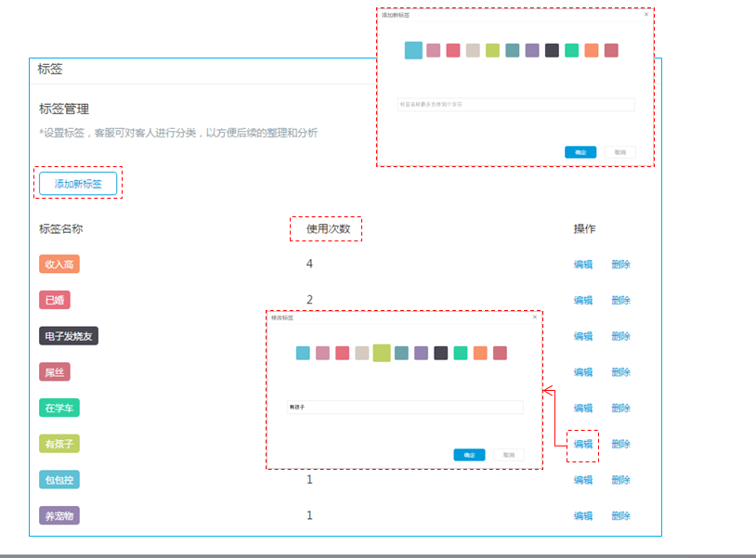This screenshot has width=756, height=558.
Task: Delete the 电子发烧友 tag
Action: 620,336
